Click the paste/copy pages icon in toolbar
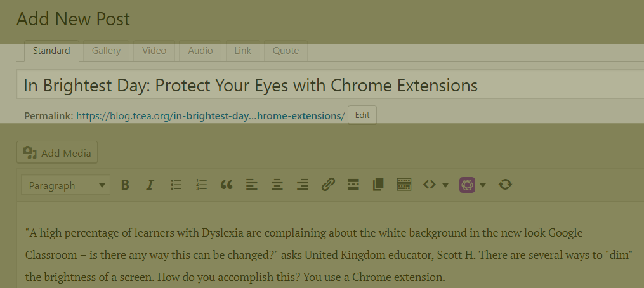The image size is (644, 288). click(x=378, y=185)
